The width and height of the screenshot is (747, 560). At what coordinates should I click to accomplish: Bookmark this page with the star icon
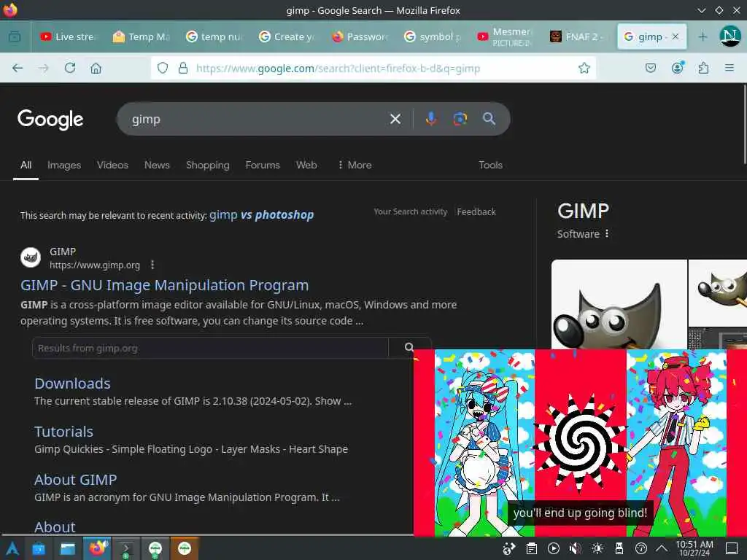(584, 68)
